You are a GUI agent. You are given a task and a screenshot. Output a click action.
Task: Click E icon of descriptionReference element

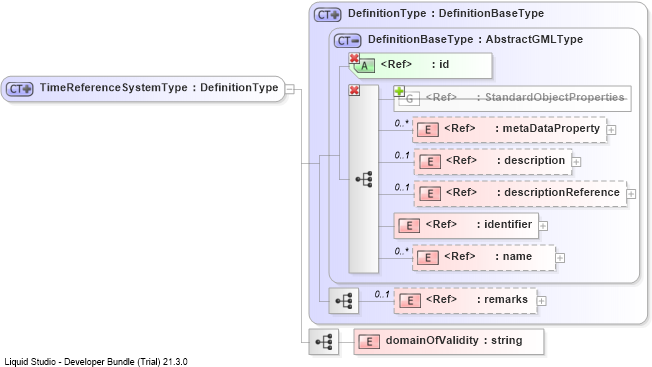[x=430, y=194]
